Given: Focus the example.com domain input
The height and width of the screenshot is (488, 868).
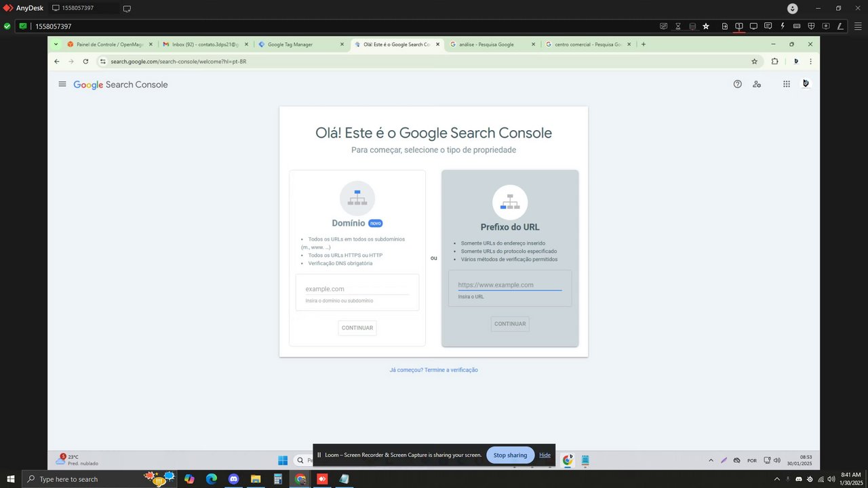Looking at the screenshot, I should (x=357, y=289).
